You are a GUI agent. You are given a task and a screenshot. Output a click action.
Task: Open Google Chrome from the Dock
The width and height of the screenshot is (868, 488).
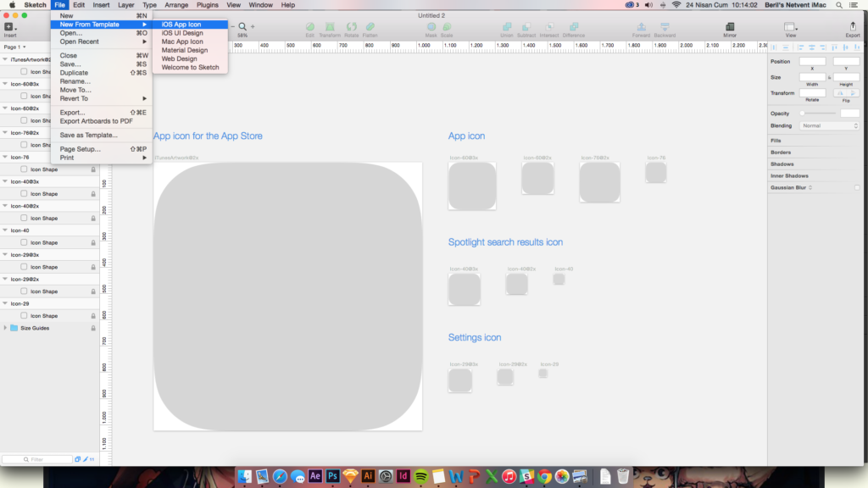click(x=544, y=476)
